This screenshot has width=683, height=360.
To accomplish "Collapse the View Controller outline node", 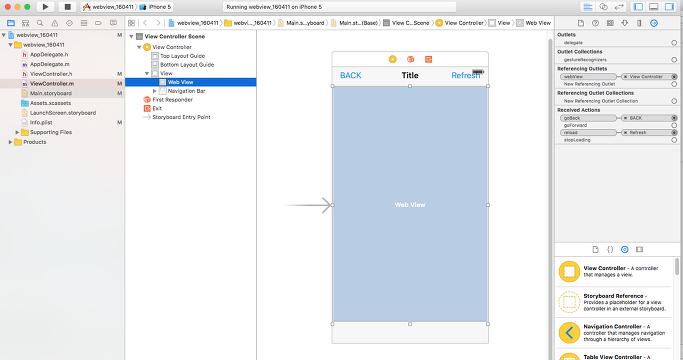I will click(x=139, y=47).
